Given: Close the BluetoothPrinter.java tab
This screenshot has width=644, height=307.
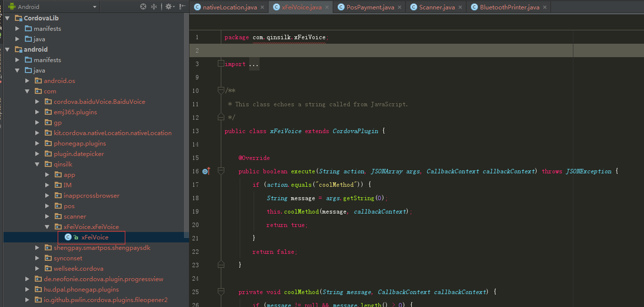Looking at the screenshot, I should pyautogui.click(x=545, y=7).
